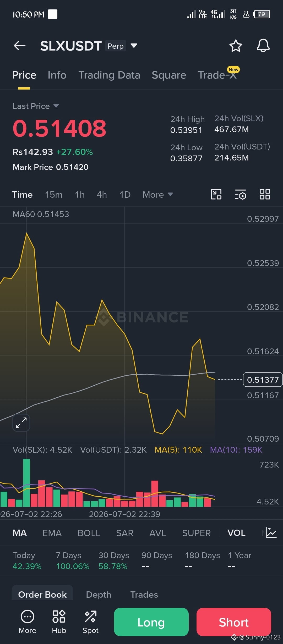Expand the SLXUSDT pair selector arrow
The width and height of the screenshot is (283, 644).
click(x=134, y=46)
